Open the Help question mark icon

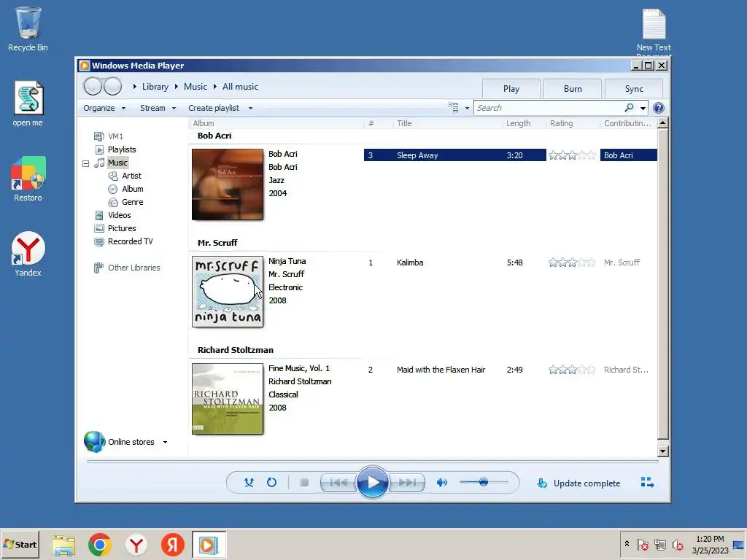click(659, 108)
